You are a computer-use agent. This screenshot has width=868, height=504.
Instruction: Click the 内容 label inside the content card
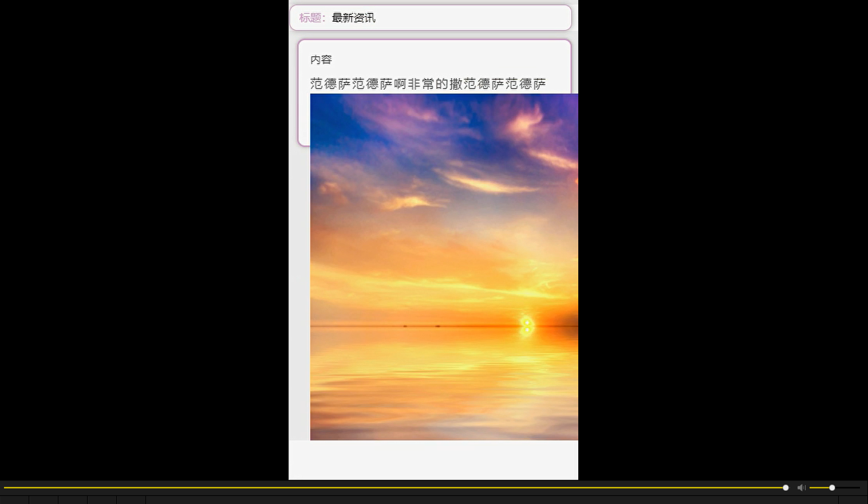tap(321, 59)
